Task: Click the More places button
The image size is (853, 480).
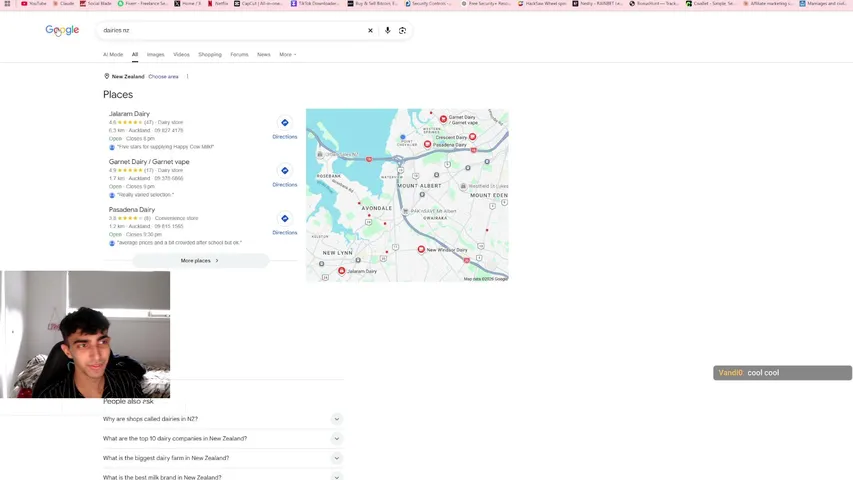Action: coord(200,261)
